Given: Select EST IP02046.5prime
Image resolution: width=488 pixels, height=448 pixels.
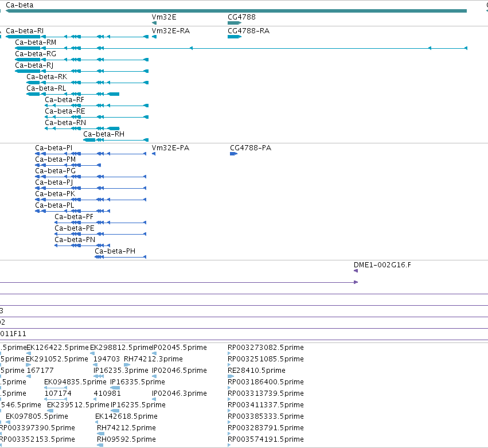Looking at the screenshot, I should pos(179,371).
